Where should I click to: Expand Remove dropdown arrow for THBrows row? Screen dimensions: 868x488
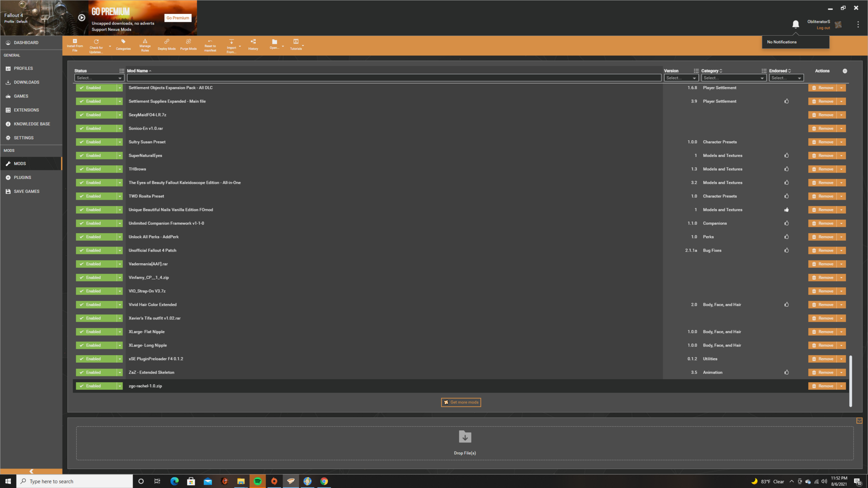click(841, 169)
